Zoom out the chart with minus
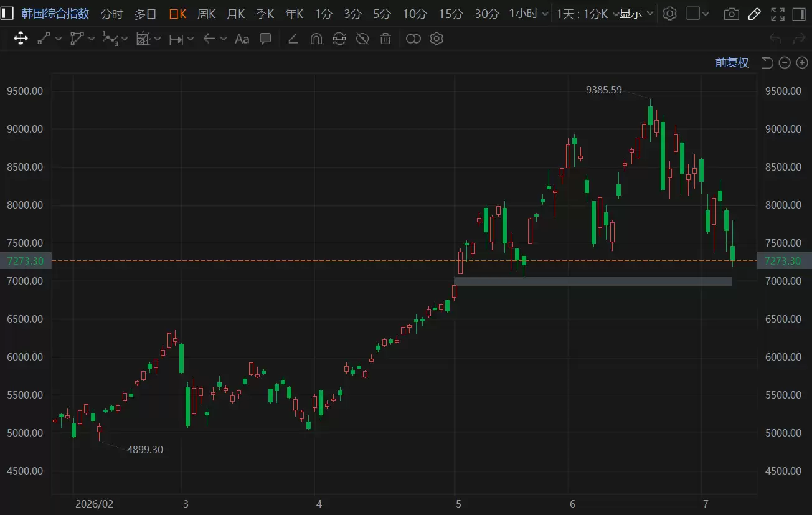 785,62
